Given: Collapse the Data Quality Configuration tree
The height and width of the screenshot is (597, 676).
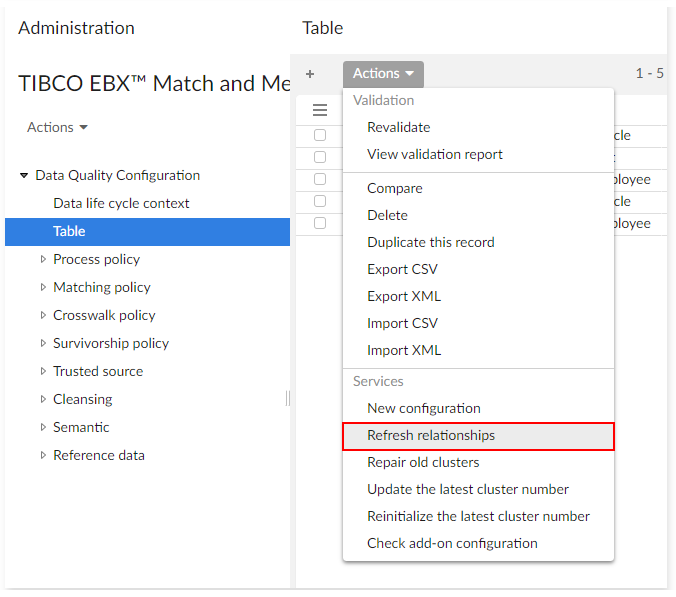Looking at the screenshot, I should pos(24,176).
